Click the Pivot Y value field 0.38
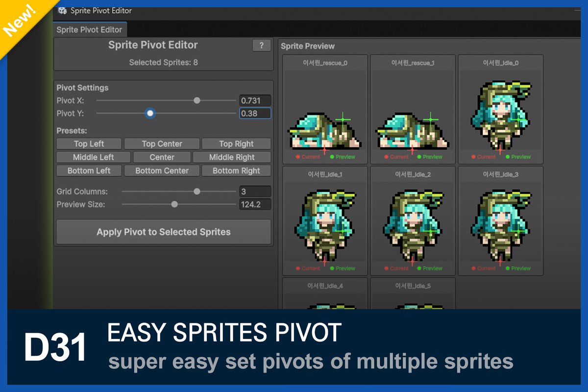Viewport: 588px width, 392px height. click(255, 113)
